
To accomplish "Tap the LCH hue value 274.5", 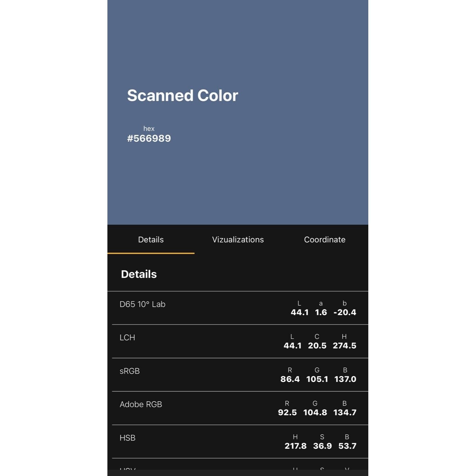I will [x=345, y=346].
